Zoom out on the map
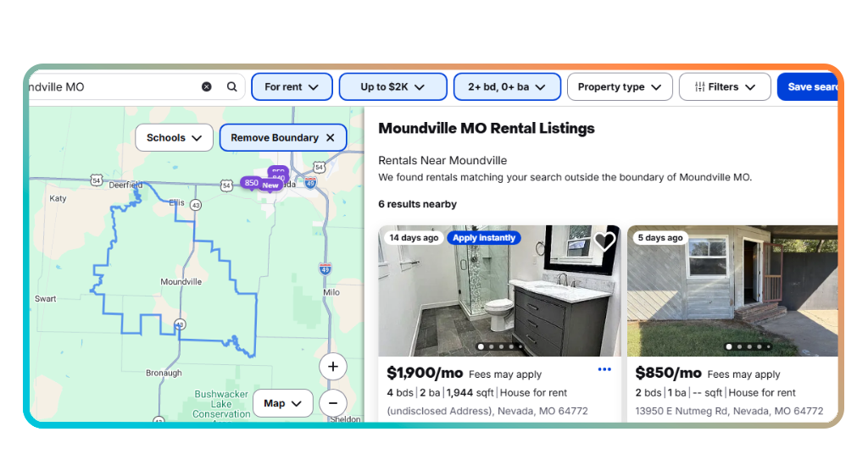Image resolution: width=868 pixels, height=454 pixels. click(332, 403)
